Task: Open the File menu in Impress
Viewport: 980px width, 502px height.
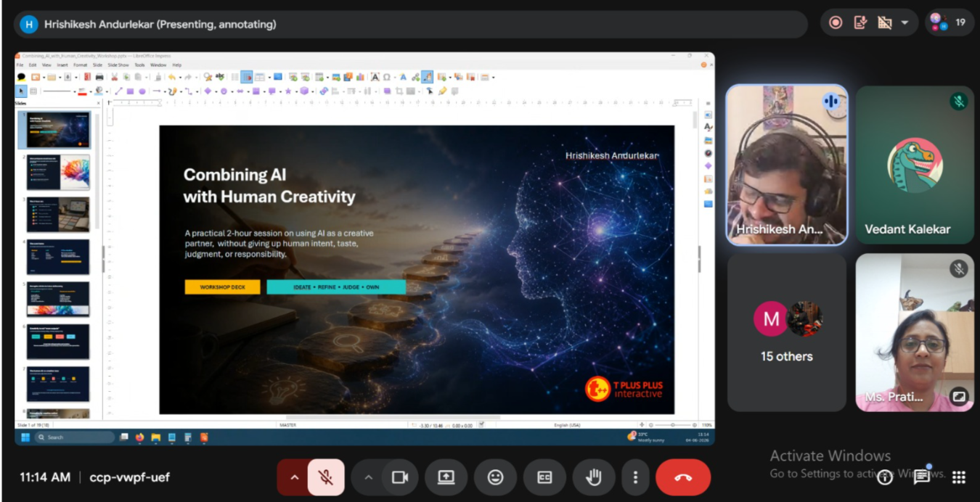Action: pyautogui.click(x=20, y=65)
